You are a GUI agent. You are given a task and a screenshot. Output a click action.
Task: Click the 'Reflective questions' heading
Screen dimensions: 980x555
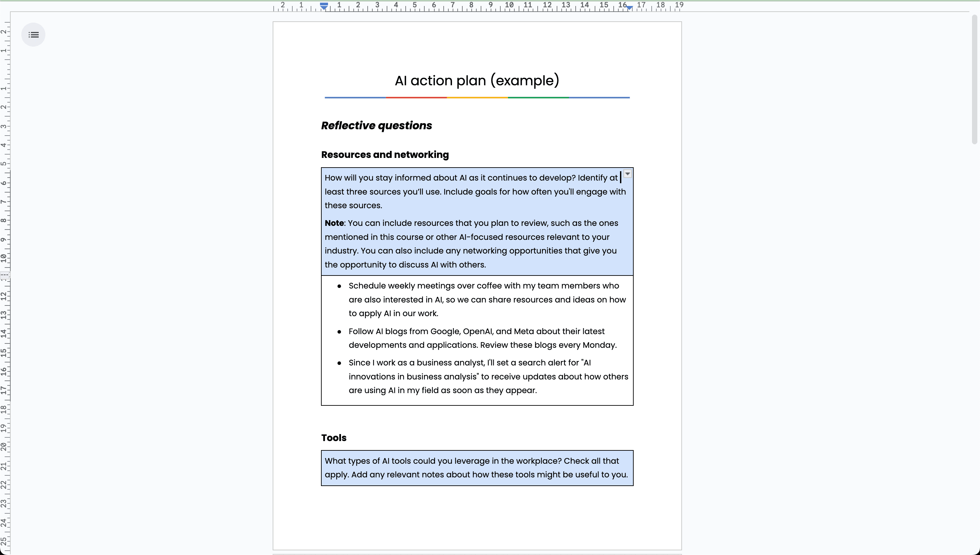click(376, 125)
